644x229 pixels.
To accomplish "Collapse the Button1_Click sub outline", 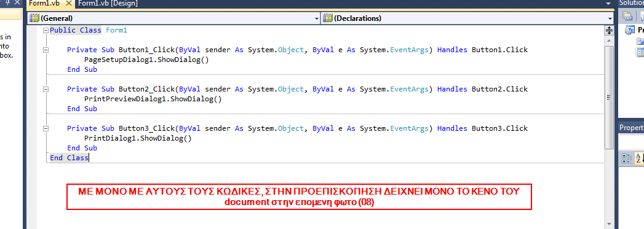I will [x=46, y=50].
